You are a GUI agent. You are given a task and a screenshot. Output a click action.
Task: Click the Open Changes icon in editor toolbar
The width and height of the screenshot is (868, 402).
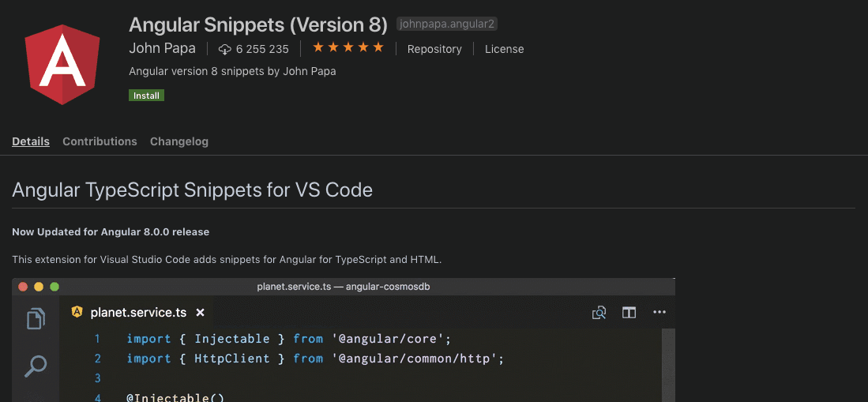(599, 313)
